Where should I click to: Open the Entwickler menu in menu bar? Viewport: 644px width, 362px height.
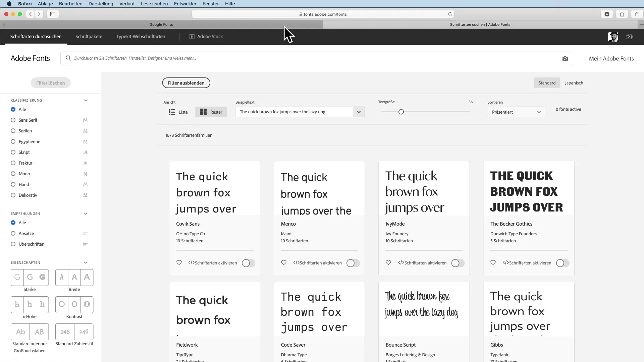coord(185,4)
